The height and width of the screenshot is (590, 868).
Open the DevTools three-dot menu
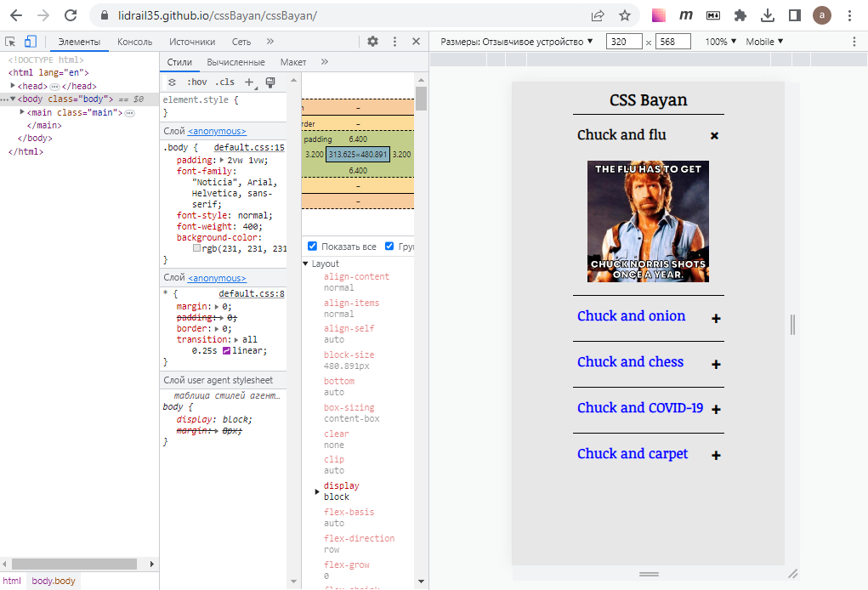(x=394, y=41)
